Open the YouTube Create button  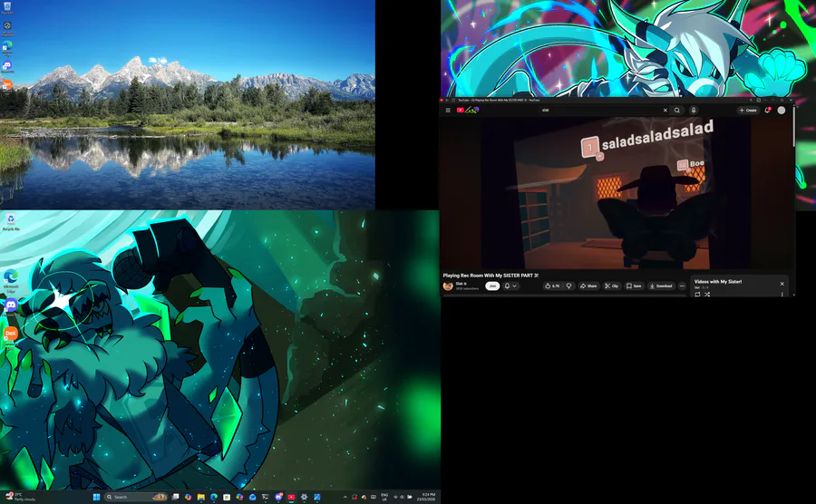(748, 111)
